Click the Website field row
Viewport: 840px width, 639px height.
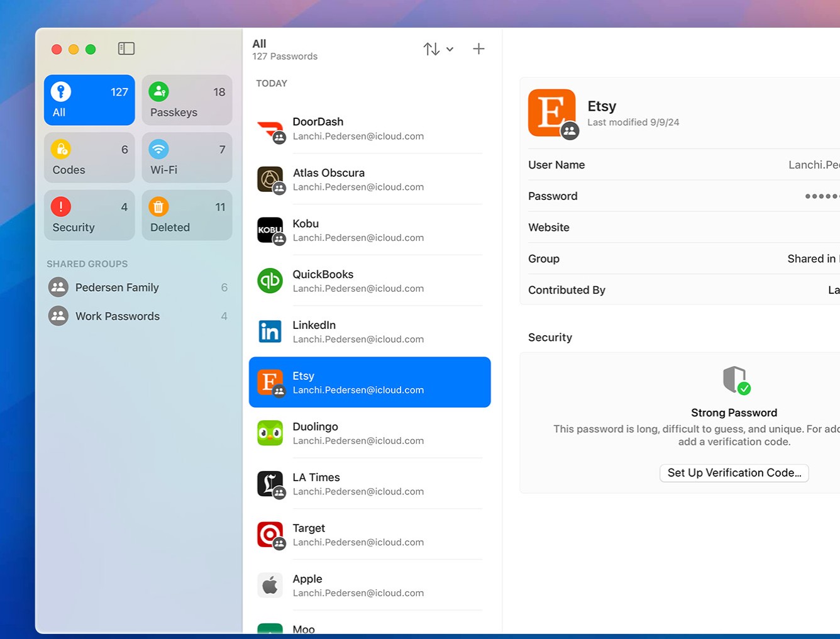click(x=684, y=228)
